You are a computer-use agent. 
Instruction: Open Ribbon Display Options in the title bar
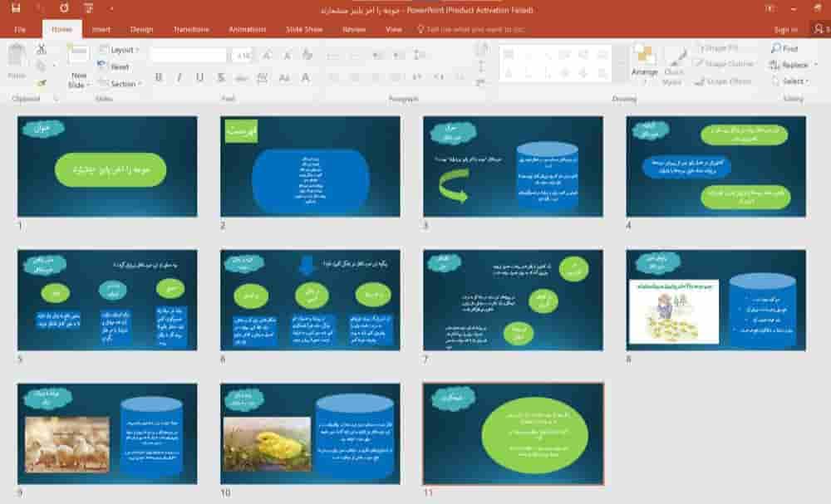click(x=769, y=8)
